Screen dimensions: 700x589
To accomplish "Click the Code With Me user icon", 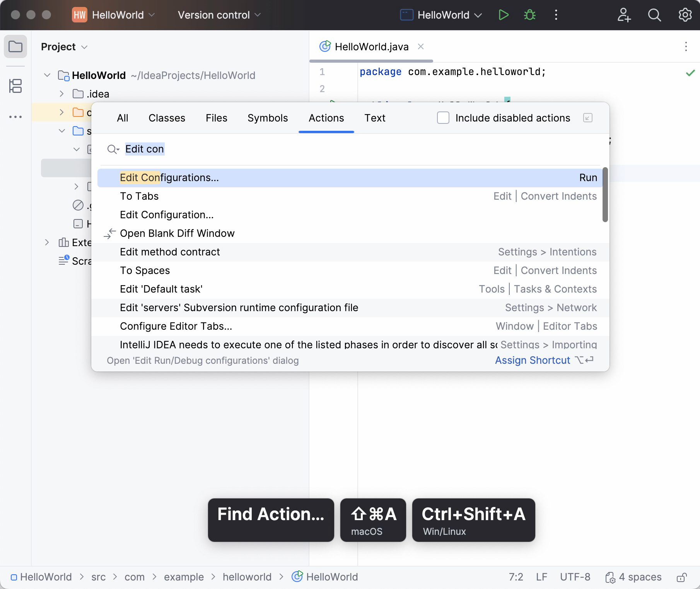I will [x=624, y=15].
